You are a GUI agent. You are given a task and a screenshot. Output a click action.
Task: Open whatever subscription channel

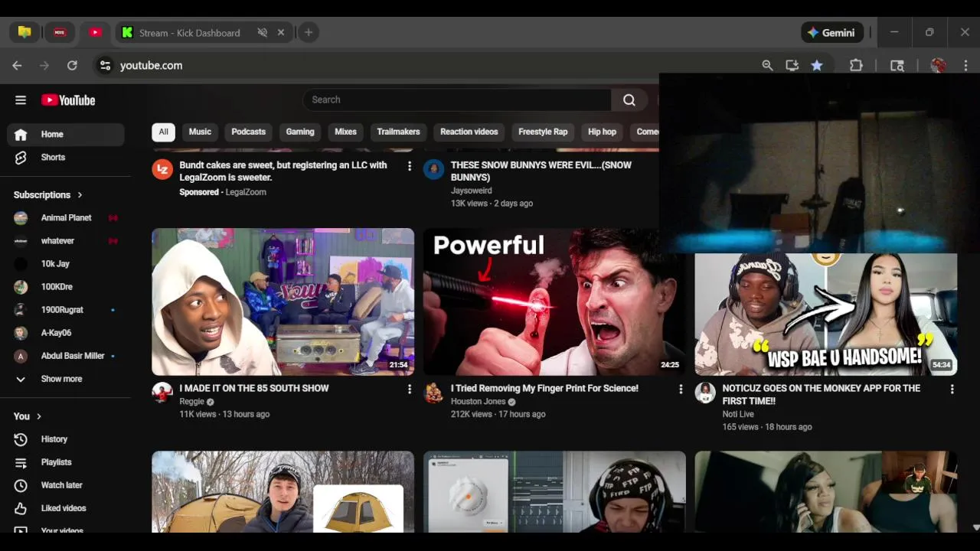[66, 241]
